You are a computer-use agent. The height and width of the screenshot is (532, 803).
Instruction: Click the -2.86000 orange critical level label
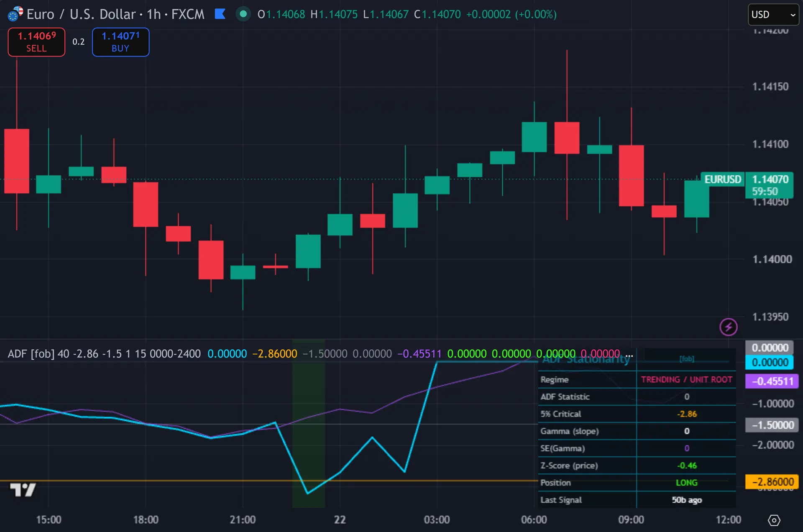pos(772,482)
